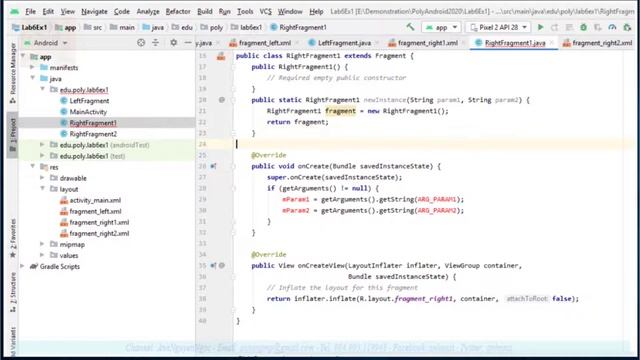Click Lab6Ex1 breadcrumb in navigation bar
Screen dimensions: 640x360
pos(30,27)
